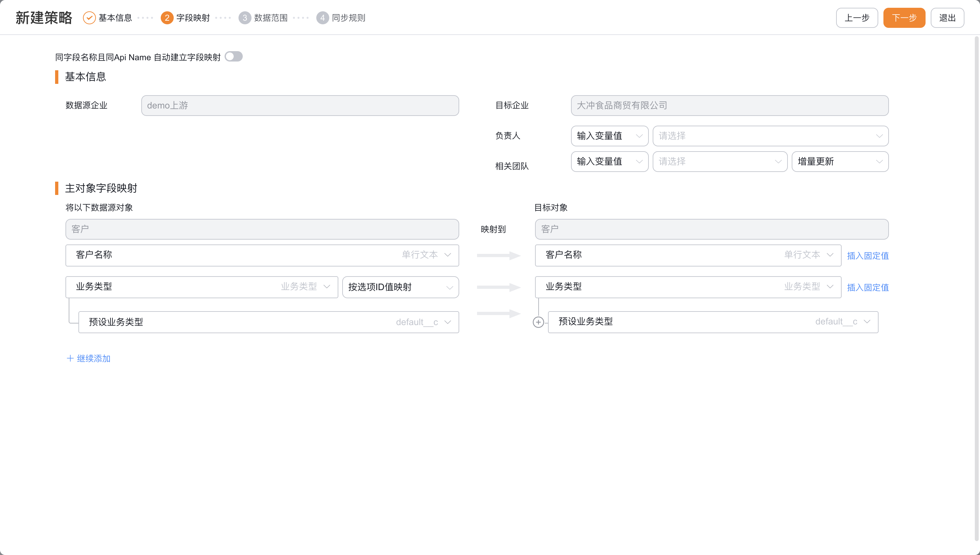Expand target 客户名称 field dropdown

click(688, 255)
